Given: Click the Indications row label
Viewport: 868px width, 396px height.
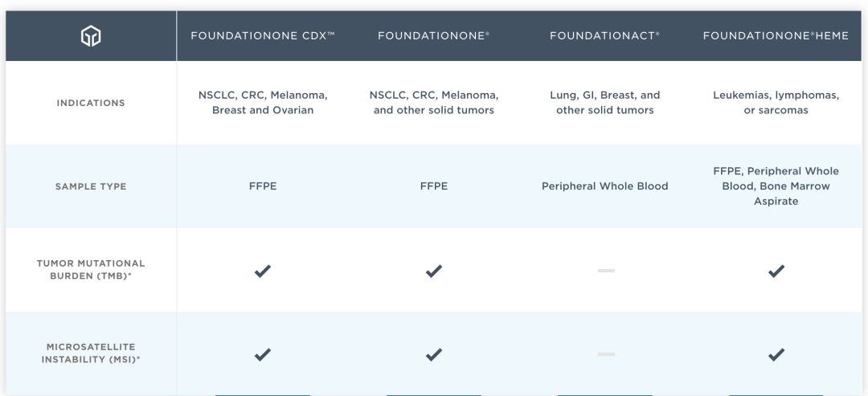Looking at the screenshot, I should [x=91, y=103].
